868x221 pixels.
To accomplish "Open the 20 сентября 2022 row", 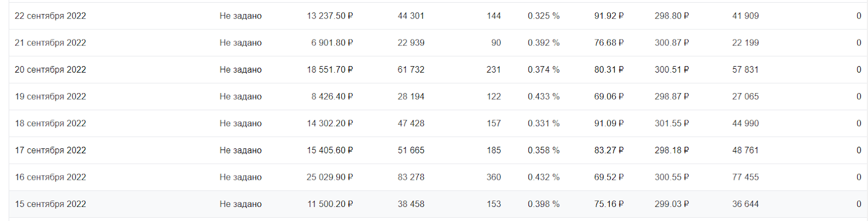I will pyautogui.click(x=438, y=70).
